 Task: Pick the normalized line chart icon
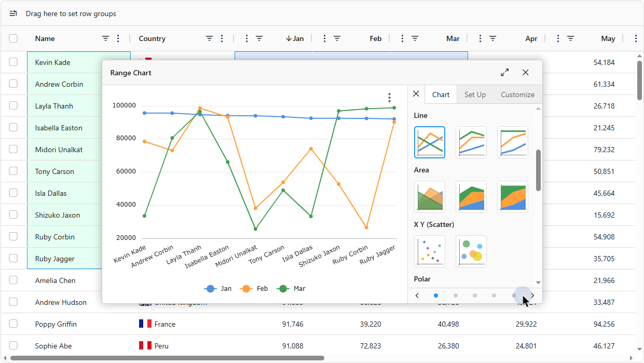click(x=512, y=142)
